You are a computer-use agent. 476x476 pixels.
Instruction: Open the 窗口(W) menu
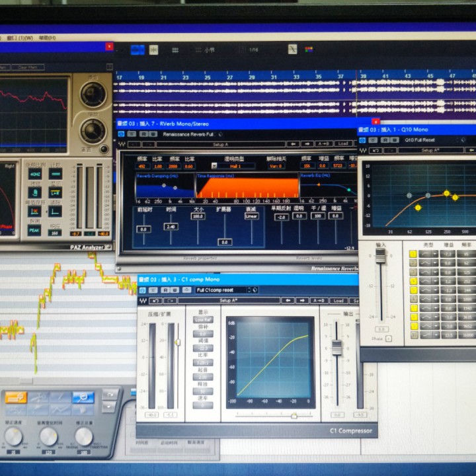(x=20, y=38)
